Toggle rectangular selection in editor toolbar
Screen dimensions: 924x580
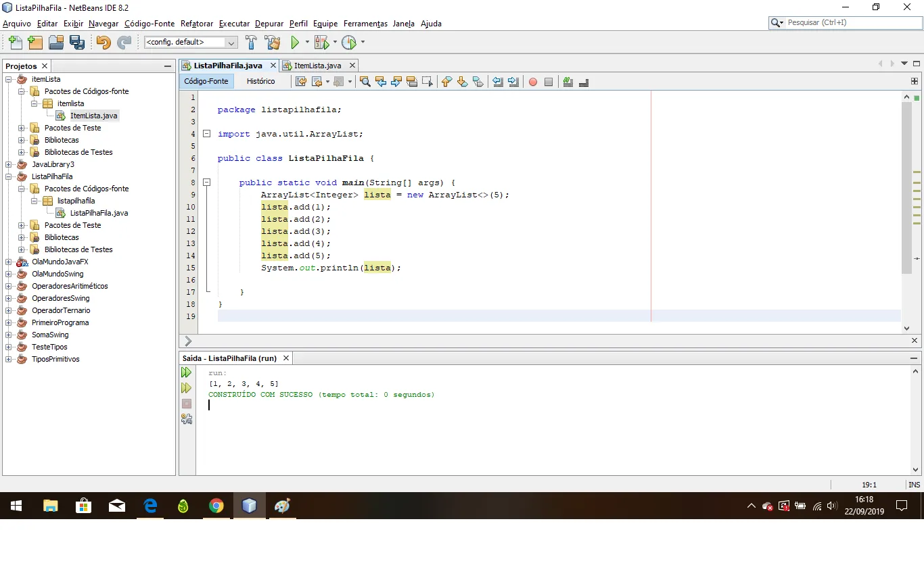pyautogui.click(x=428, y=82)
